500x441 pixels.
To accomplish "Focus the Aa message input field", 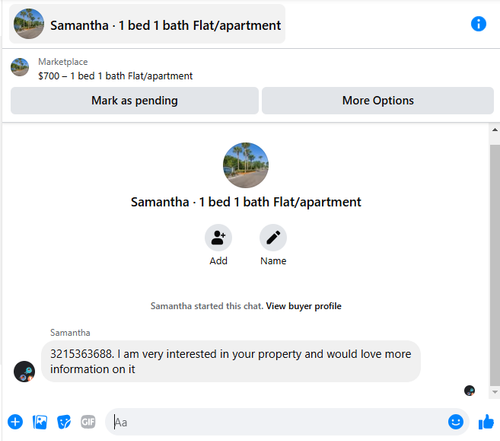I will (x=277, y=422).
